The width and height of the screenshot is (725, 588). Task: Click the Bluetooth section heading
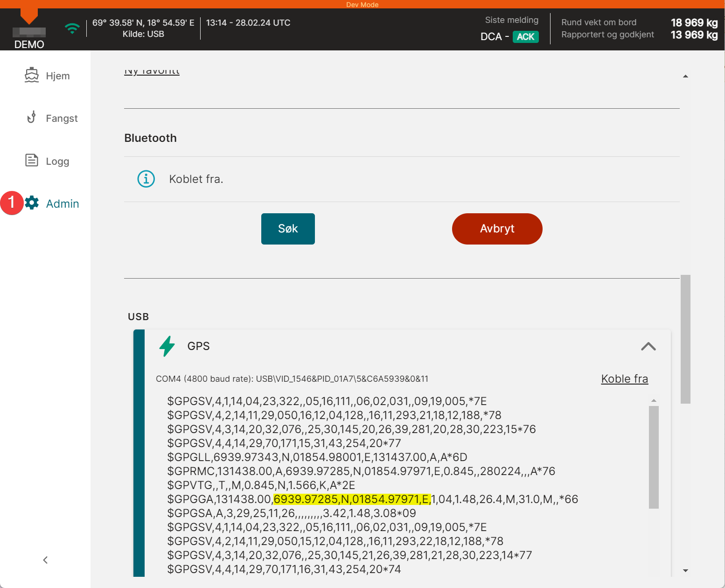(150, 138)
